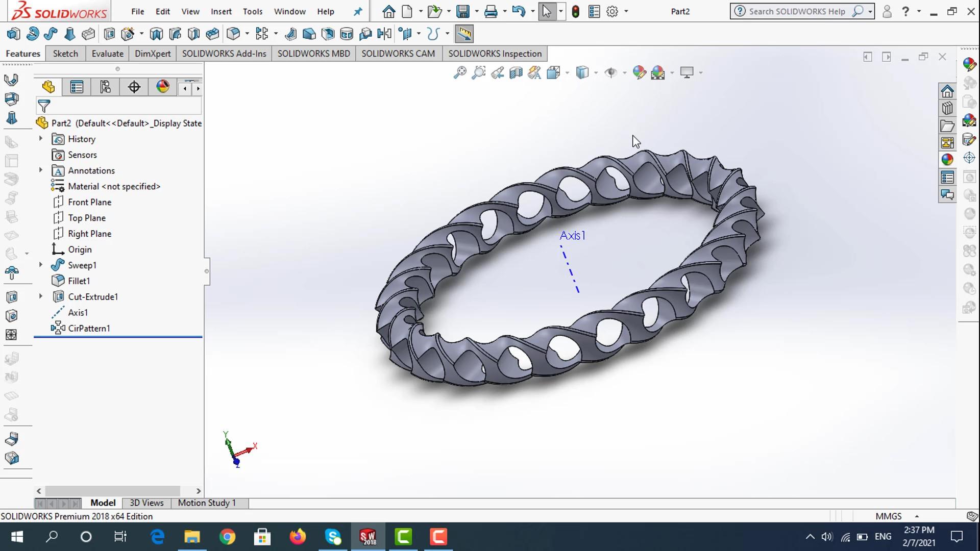Click the Extruded Boss/Base tool icon
The image size is (980, 551).
13,34
